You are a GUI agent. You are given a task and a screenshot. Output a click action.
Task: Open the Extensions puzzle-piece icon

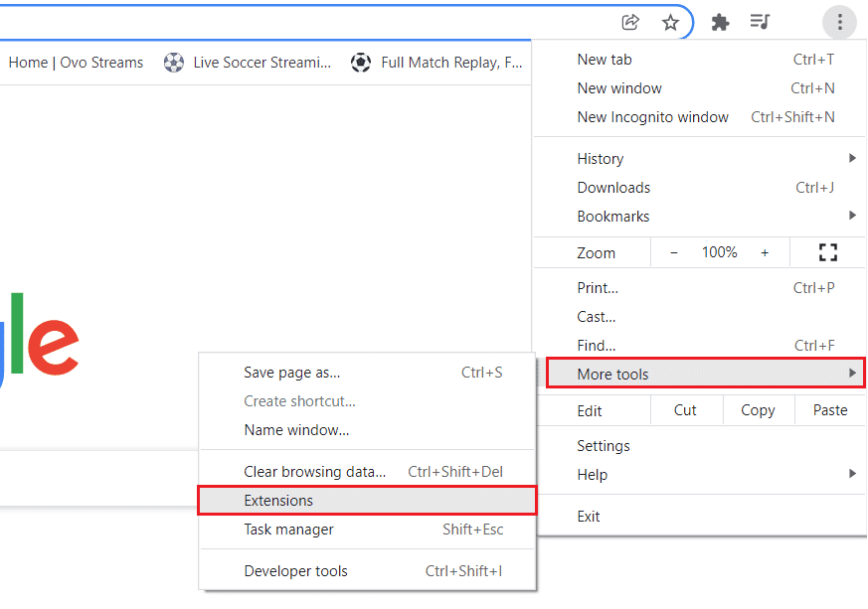(x=720, y=22)
